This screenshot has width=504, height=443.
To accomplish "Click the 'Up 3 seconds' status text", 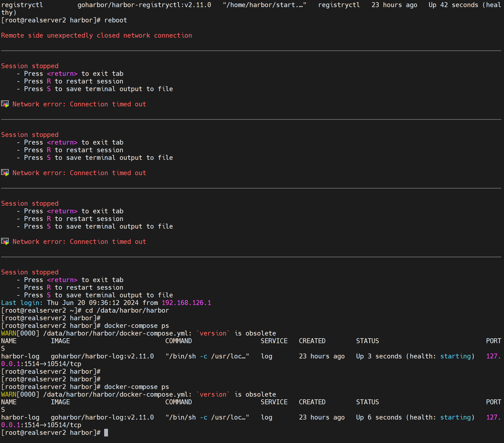I will (x=379, y=356).
